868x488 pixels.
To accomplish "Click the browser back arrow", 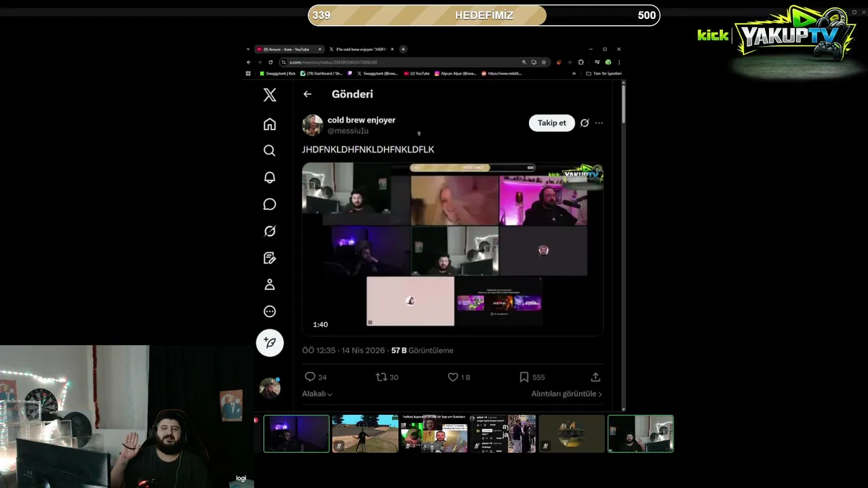I will 249,62.
